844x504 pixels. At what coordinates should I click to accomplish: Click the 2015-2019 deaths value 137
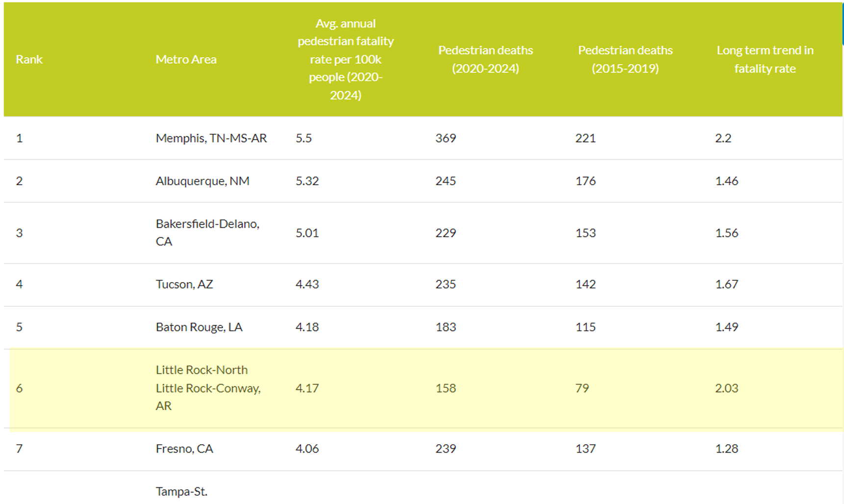(x=585, y=449)
